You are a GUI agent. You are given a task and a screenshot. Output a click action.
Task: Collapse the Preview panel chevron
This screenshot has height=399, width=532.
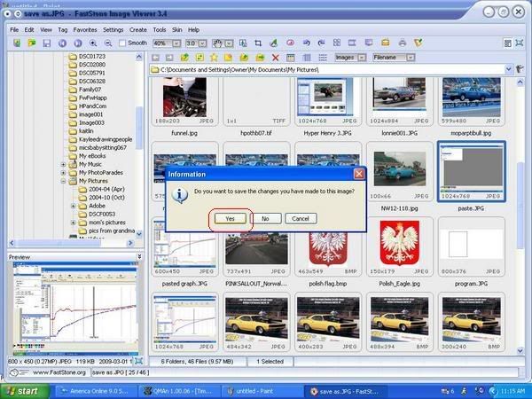click(139, 257)
